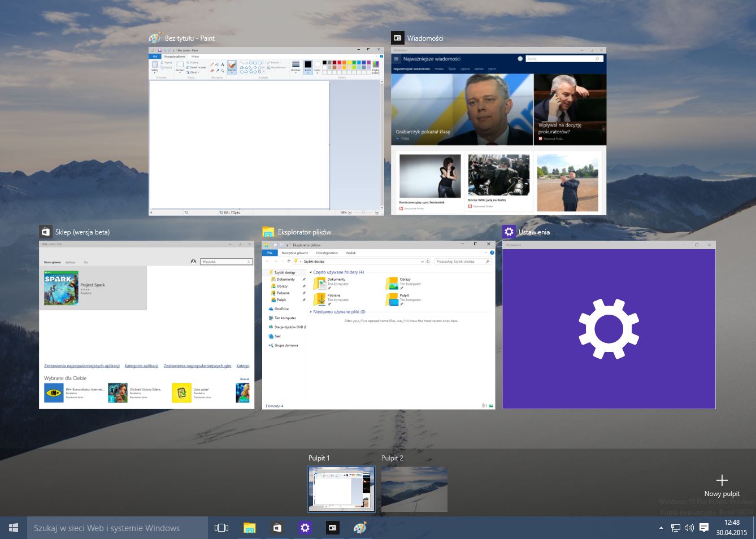This screenshot has width=756, height=539.
Task: Open the Plik tab in Paint
Action: point(155,56)
